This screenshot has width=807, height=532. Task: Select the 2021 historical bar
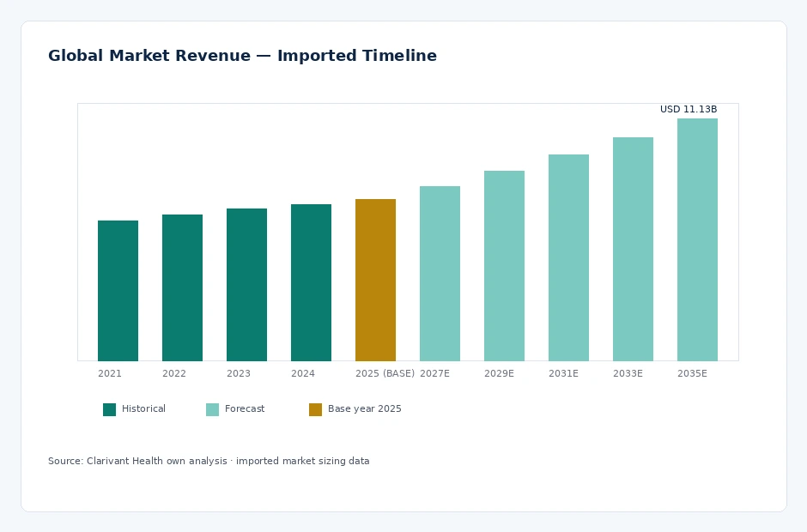coord(118,291)
